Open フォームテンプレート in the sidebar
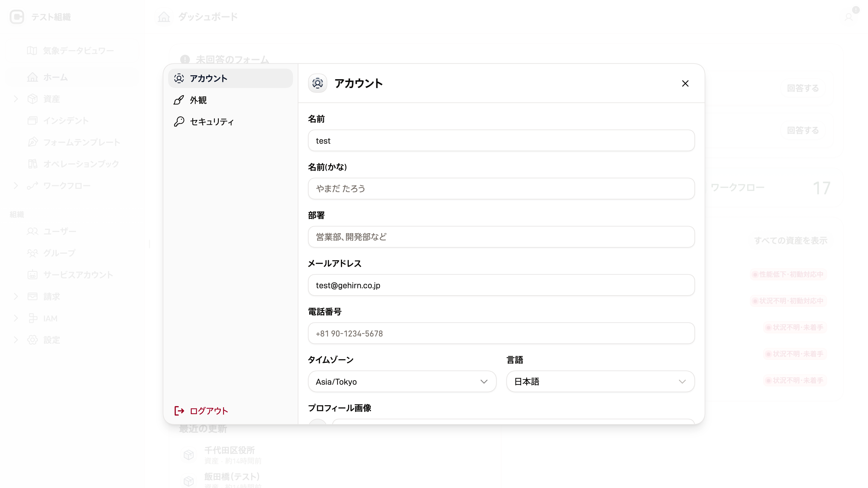This screenshot has width=868, height=488. point(72,142)
